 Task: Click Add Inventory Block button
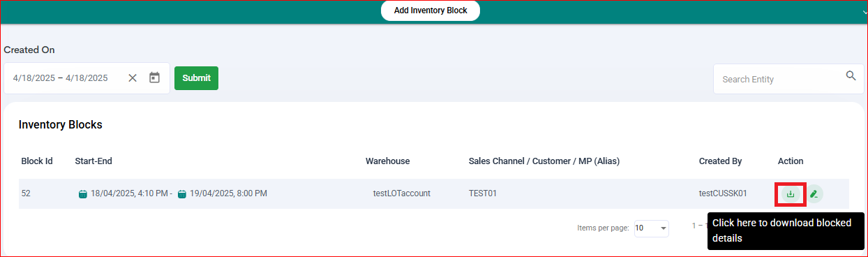[431, 10]
